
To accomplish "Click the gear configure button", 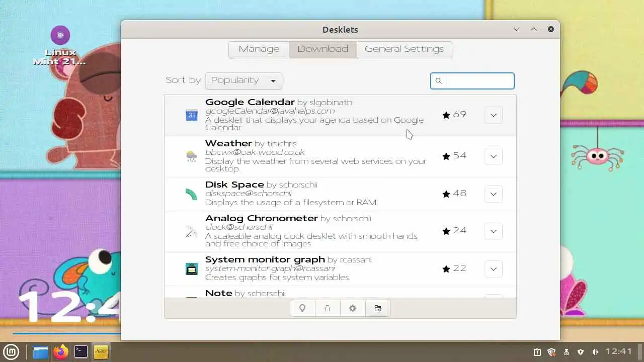I will coord(353,308).
